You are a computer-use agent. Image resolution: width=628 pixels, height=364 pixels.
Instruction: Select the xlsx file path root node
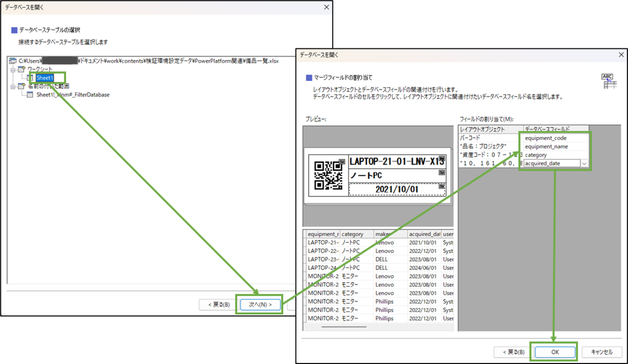(x=149, y=61)
